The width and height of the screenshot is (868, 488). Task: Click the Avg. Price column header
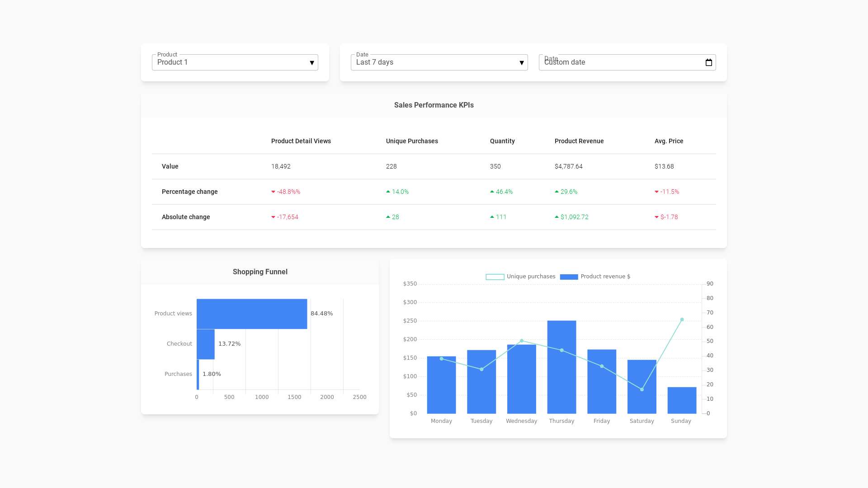click(x=669, y=141)
